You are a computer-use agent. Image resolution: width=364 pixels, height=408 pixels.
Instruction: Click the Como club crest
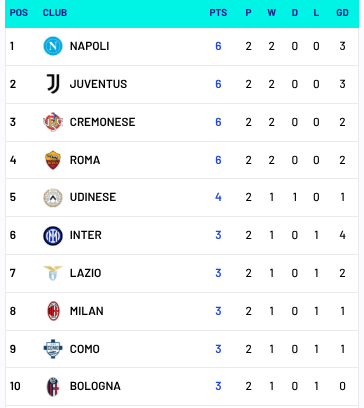(x=53, y=349)
